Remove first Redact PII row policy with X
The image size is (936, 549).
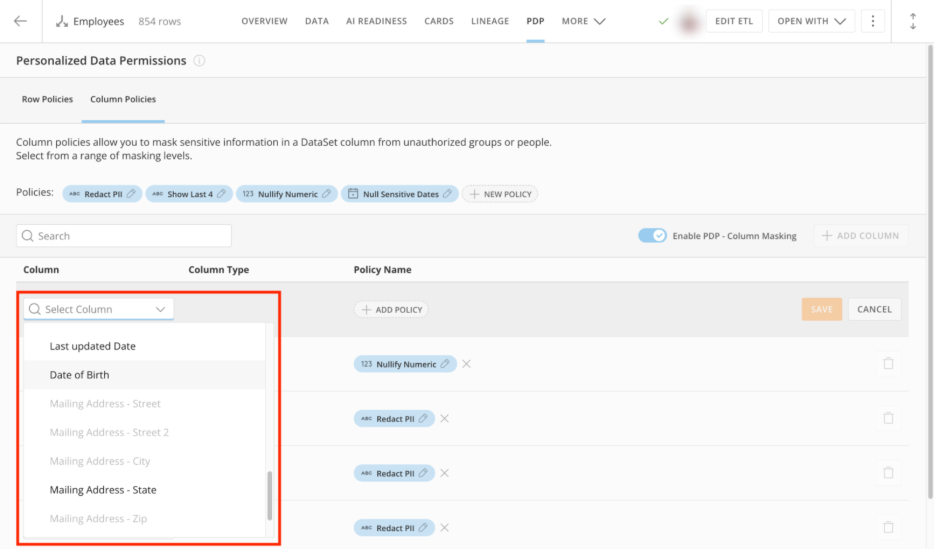pyautogui.click(x=444, y=418)
